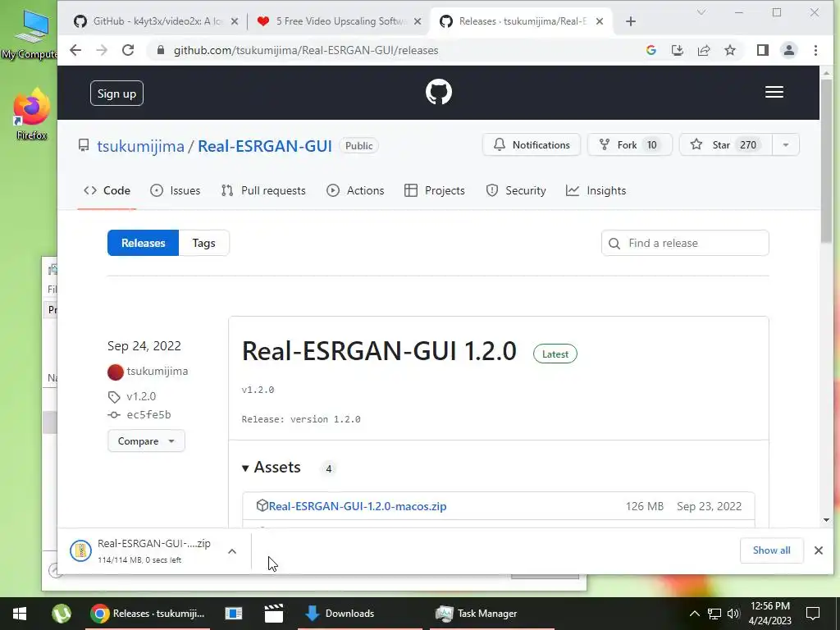Image resolution: width=840 pixels, height=630 pixels.
Task: Expand the download item options chevron
Action: 232,550
